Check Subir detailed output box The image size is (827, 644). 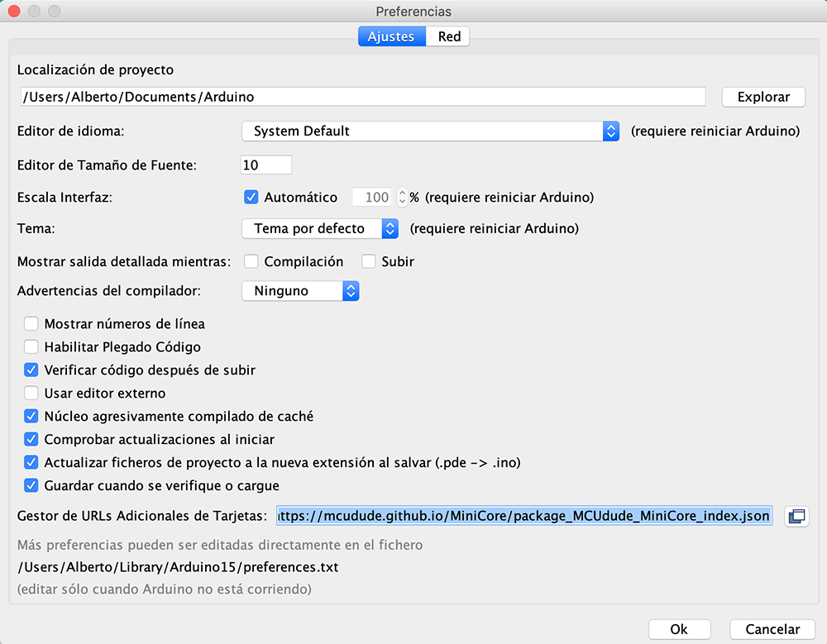(369, 261)
